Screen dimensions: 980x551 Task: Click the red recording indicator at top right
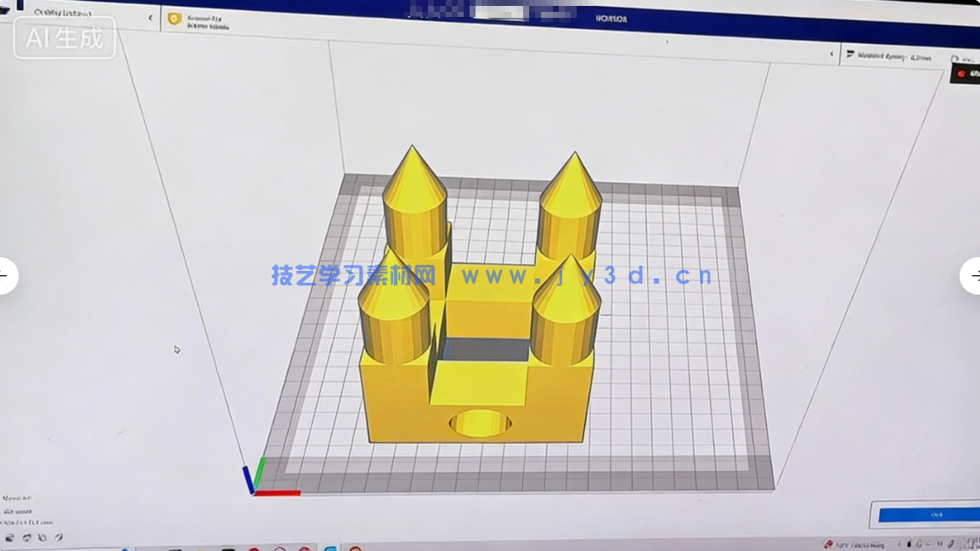click(962, 72)
